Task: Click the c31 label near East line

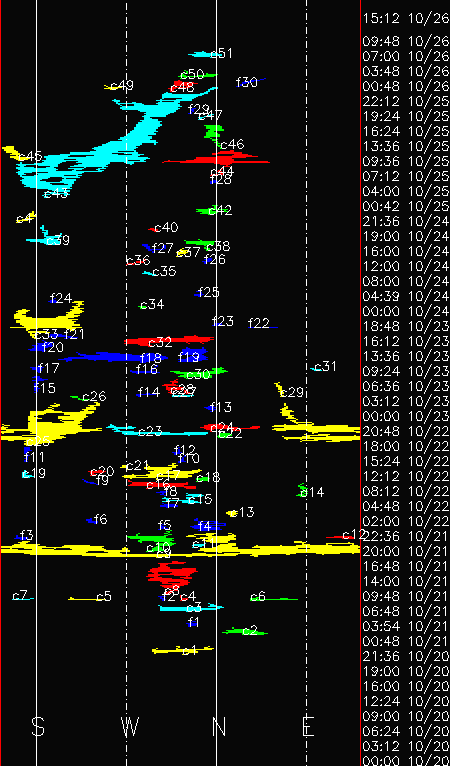Action: tap(325, 366)
